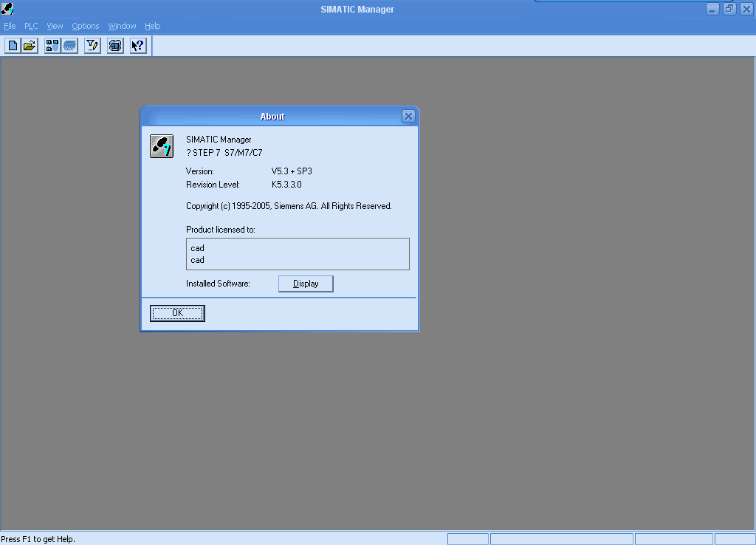Click the 'Press F1 to get Help' status text
The height and width of the screenshot is (545, 756).
pyautogui.click(x=38, y=539)
